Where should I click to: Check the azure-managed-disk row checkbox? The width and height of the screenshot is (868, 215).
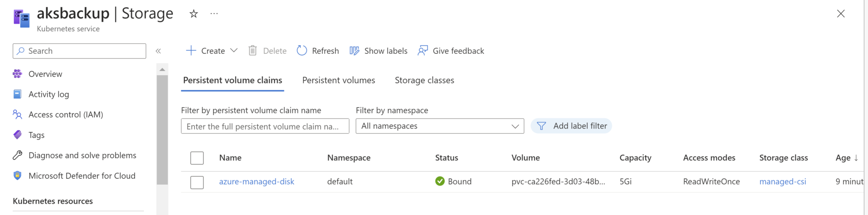click(x=197, y=182)
